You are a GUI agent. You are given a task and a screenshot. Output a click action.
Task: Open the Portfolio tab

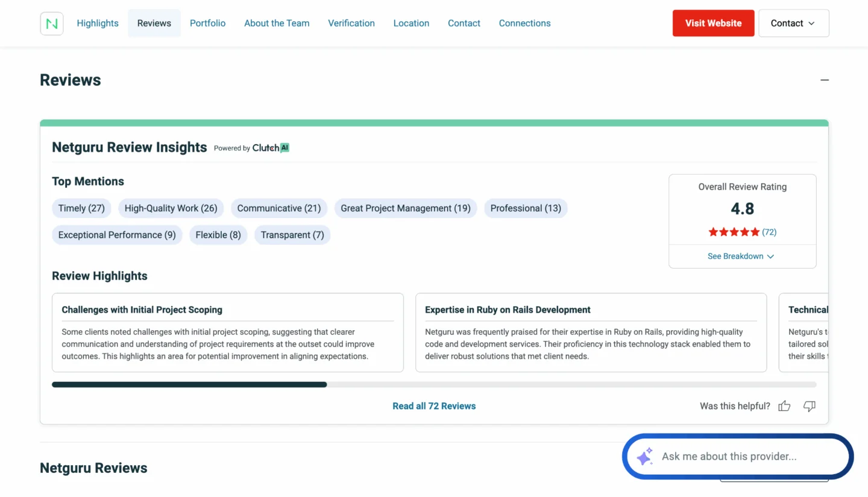coord(207,23)
